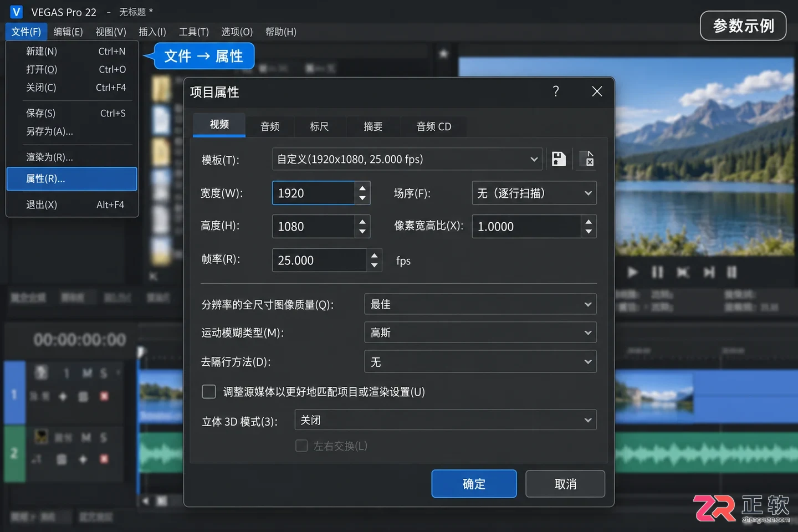This screenshot has height=532, width=798.
Task: Open the 选项(O) menu
Action: [237, 32]
